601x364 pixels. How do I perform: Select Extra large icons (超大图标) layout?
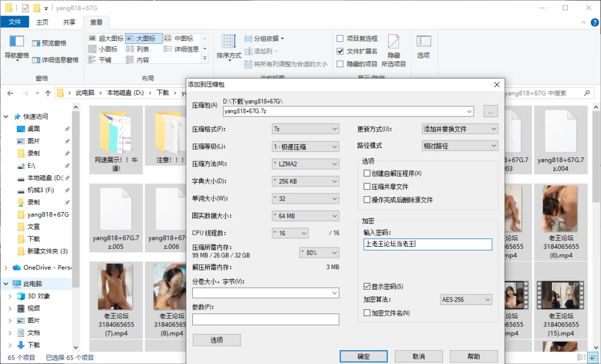[106, 38]
